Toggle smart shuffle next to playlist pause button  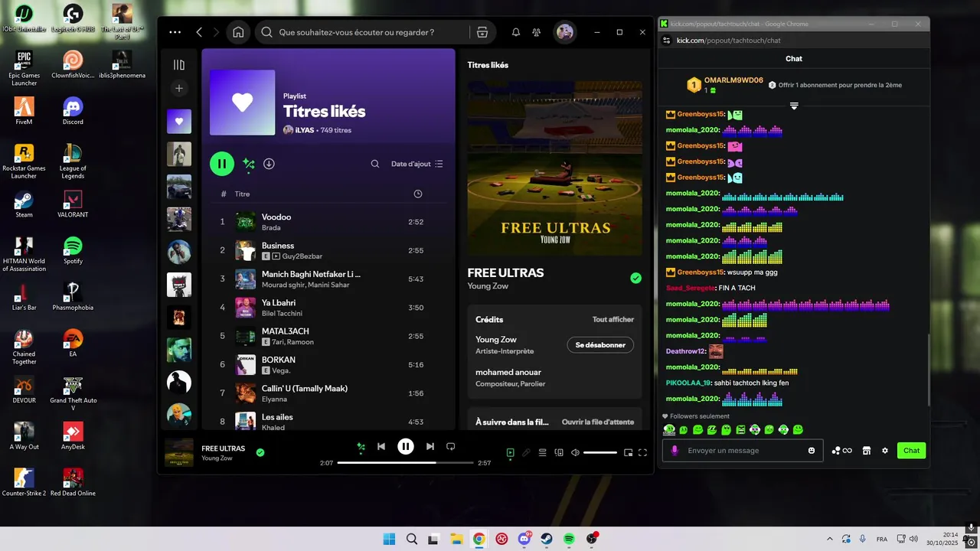click(248, 164)
